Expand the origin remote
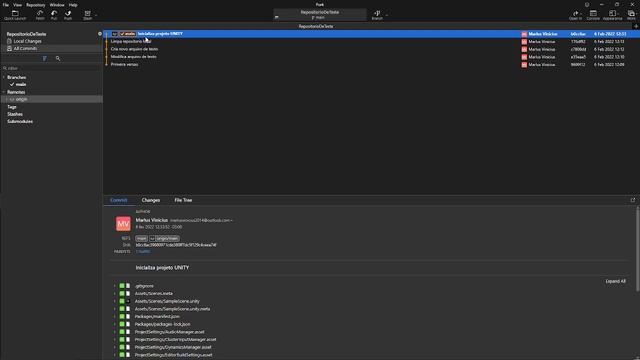The height and width of the screenshot is (360, 640). (7, 99)
